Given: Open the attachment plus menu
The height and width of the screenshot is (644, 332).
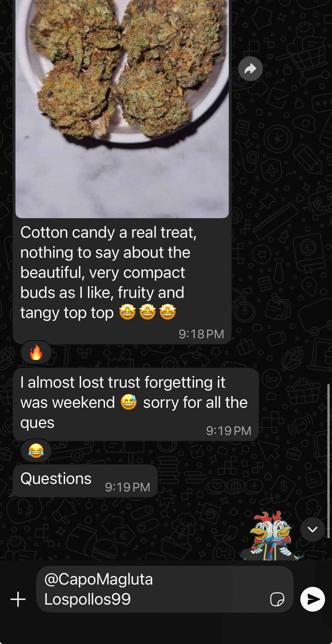Looking at the screenshot, I should coord(18,599).
